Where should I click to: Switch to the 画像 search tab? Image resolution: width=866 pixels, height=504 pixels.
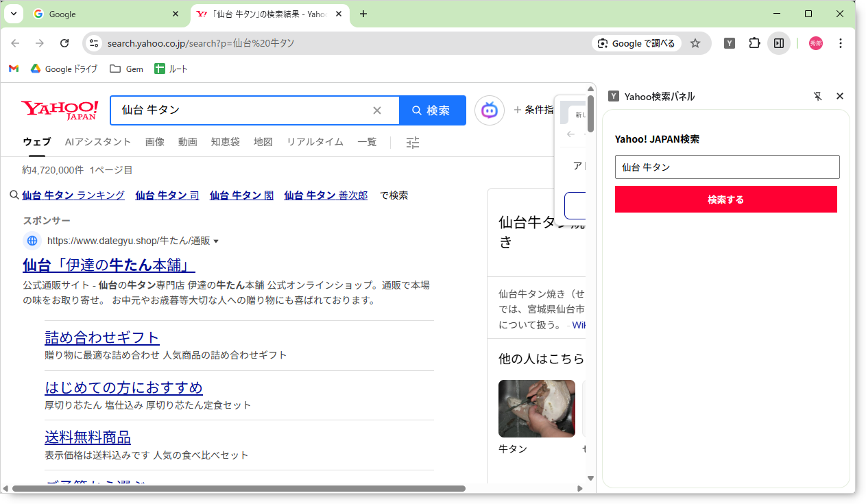point(154,142)
